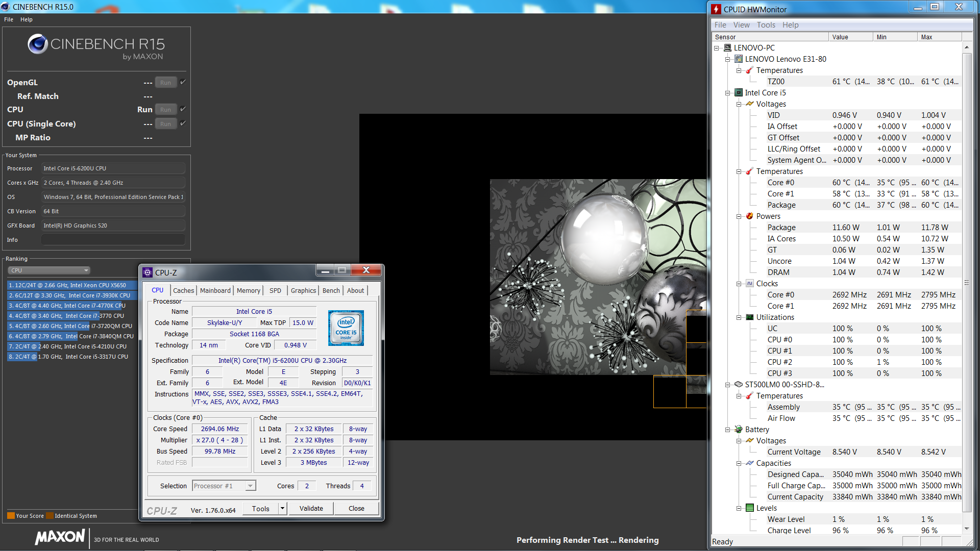Collapse the ST500LM0 drive node
The height and width of the screenshot is (551, 980).
tap(728, 385)
